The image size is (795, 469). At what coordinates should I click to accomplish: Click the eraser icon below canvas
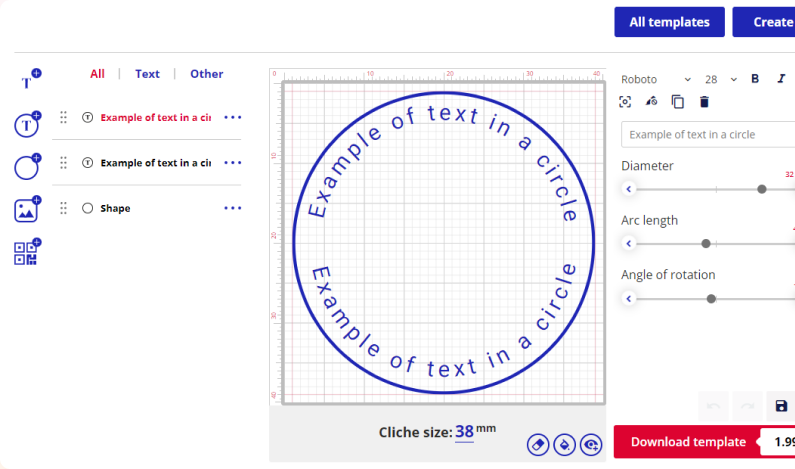(538, 443)
